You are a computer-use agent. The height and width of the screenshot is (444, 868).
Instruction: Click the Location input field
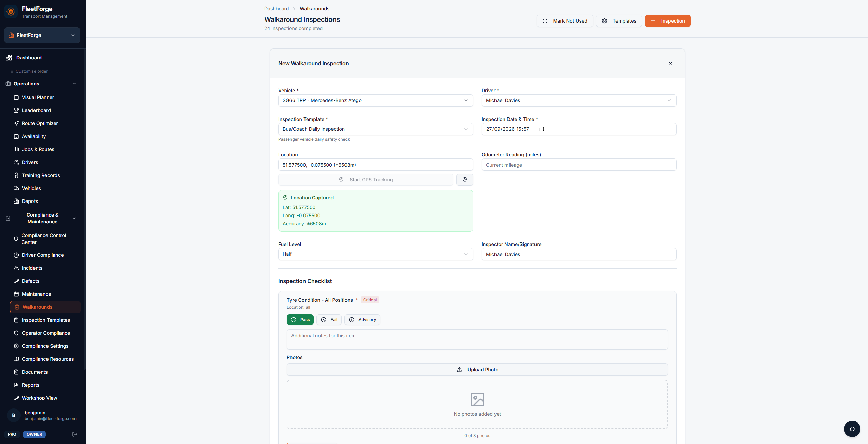[376, 165]
